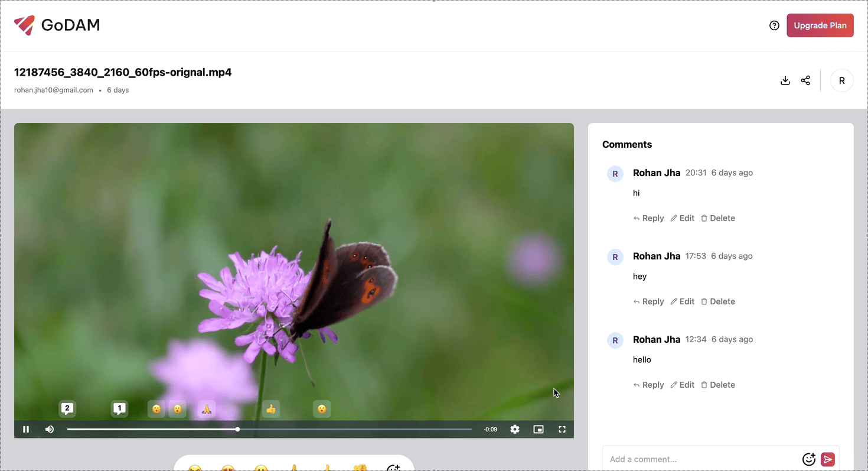Click the folded hands reaction on the timeline
Image resolution: width=868 pixels, height=471 pixels.
pyautogui.click(x=206, y=408)
